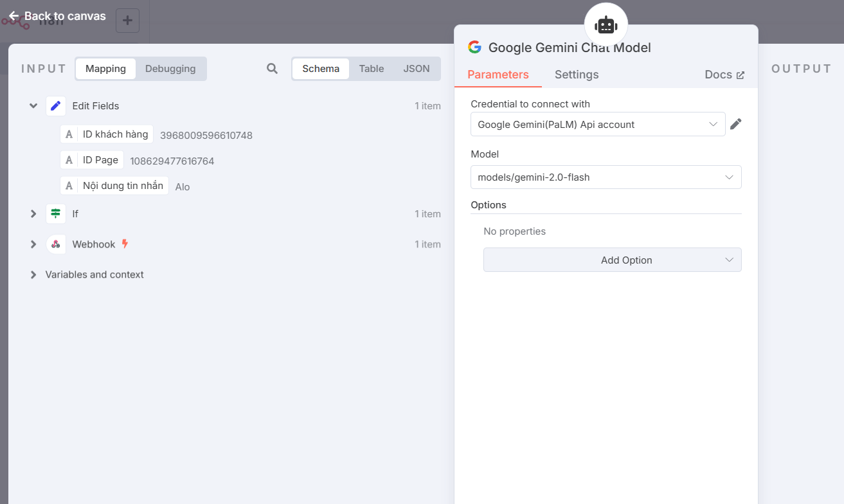Click the No properties text
Viewport: 844px width, 504px height.
pyautogui.click(x=515, y=231)
